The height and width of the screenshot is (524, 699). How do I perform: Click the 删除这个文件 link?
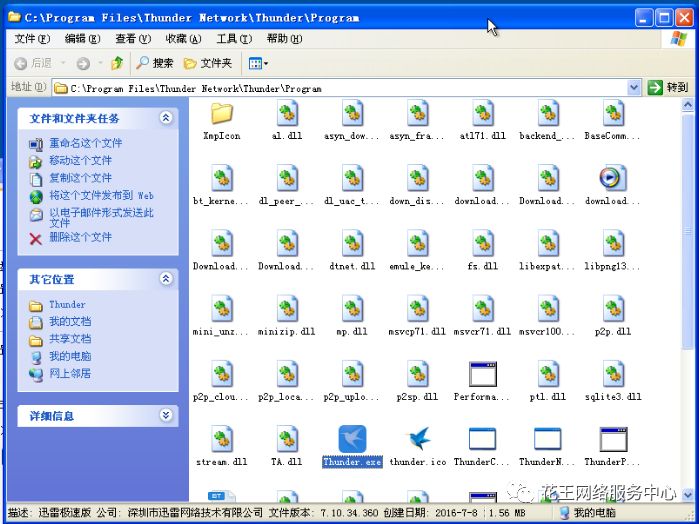coord(80,237)
